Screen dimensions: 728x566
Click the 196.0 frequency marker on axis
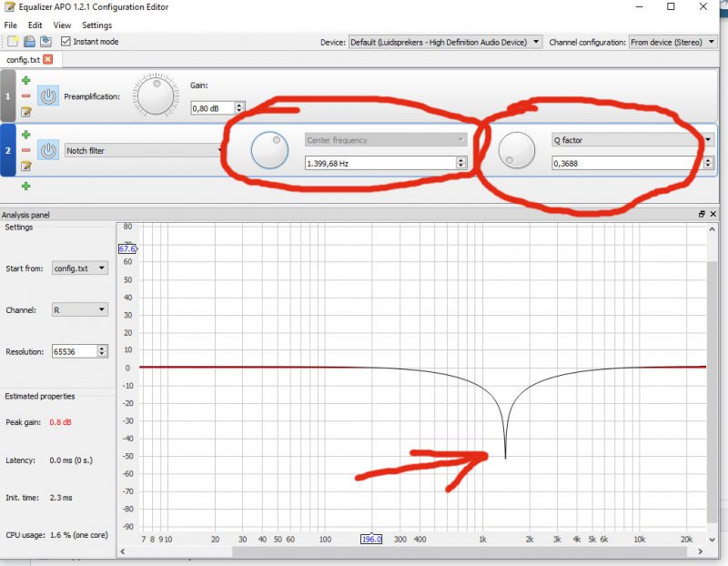tap(371, 539)
